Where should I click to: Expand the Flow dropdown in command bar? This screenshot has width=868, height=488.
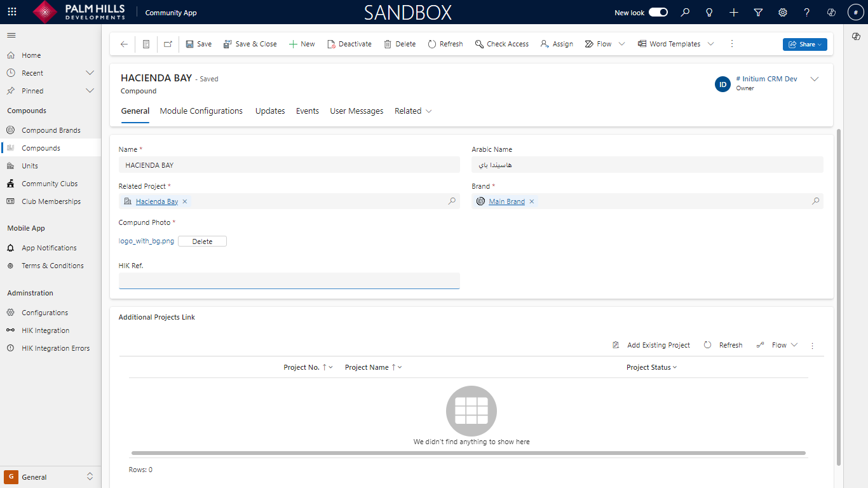point(621,44)
